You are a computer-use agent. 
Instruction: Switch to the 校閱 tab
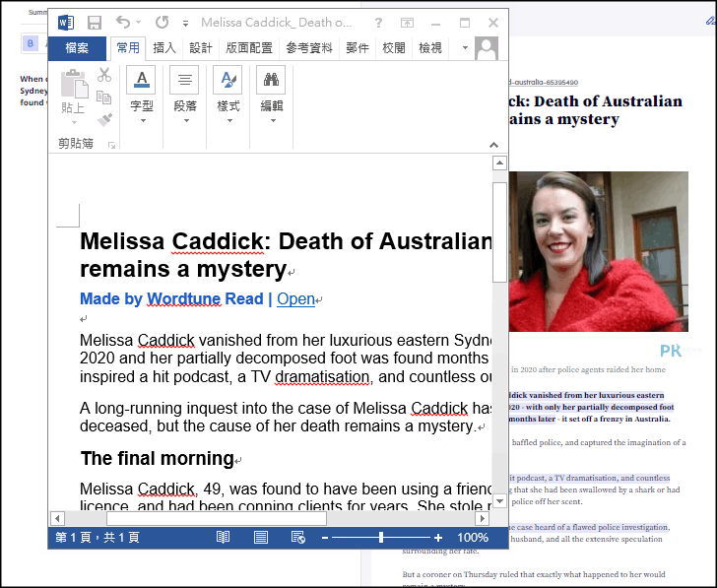click(394, 48)
